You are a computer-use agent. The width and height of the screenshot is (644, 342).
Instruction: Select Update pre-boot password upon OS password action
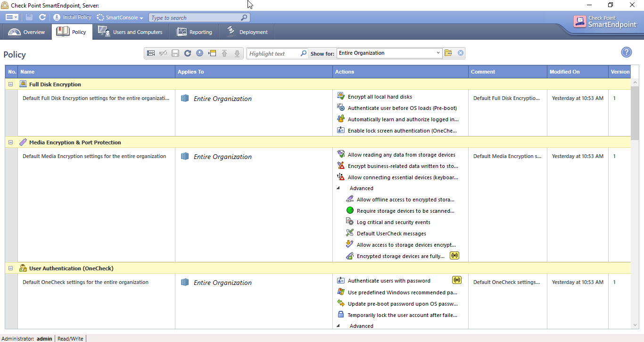pos(403,304)
